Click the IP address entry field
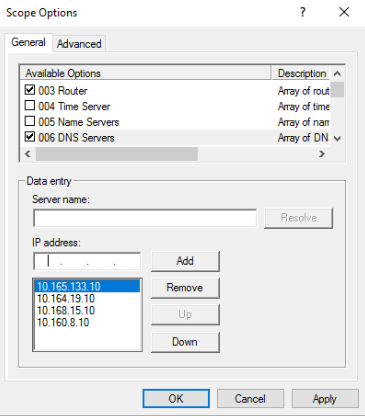Viewport: 365px width, 416px height. click(x=87, y=261)
